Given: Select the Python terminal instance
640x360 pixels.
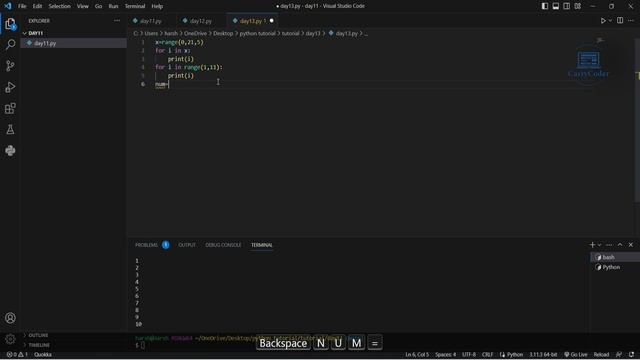Looking at the screenshot, I should click(x=615, y=267).
